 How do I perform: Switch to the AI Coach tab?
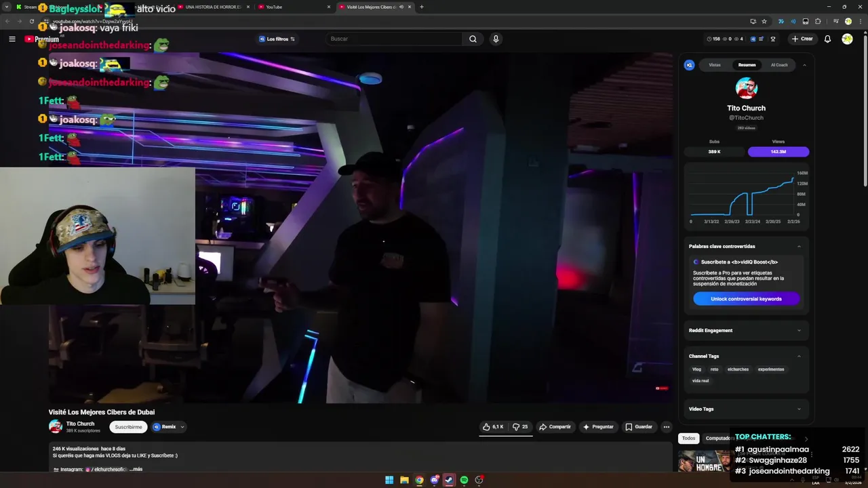(x=779, y=65)
